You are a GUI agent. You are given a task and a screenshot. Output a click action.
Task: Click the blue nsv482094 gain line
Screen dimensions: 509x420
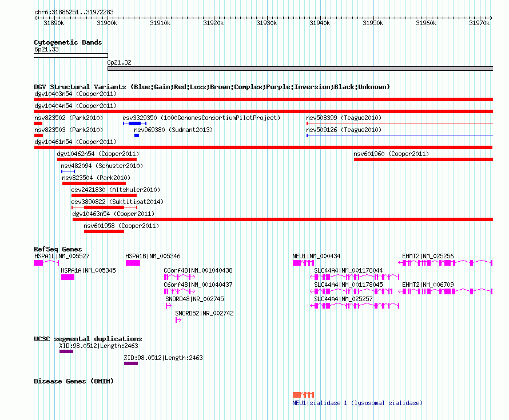pyautogui.click(x=68, y=171)
